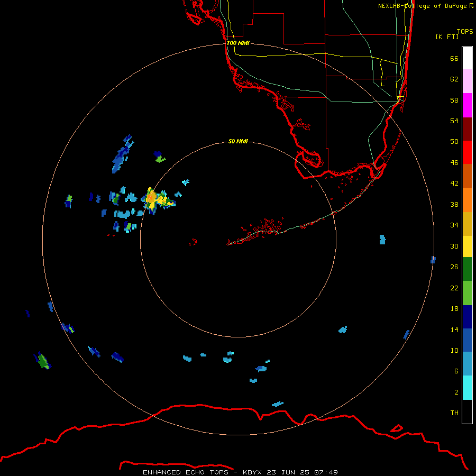Viewport: 476px width, 476px height.
Task: Click the light pink legend swatch
Action: pyautogui.click(x=467, y=81)
